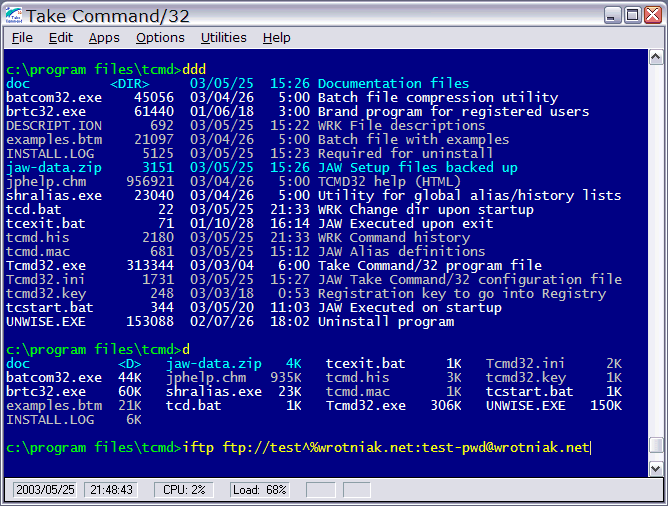Click the iftp command line input

tap(386, 448)
